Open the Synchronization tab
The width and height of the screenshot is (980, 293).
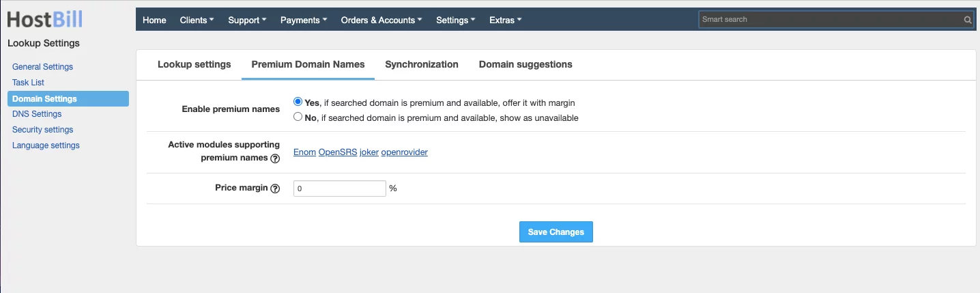[421, 64]
